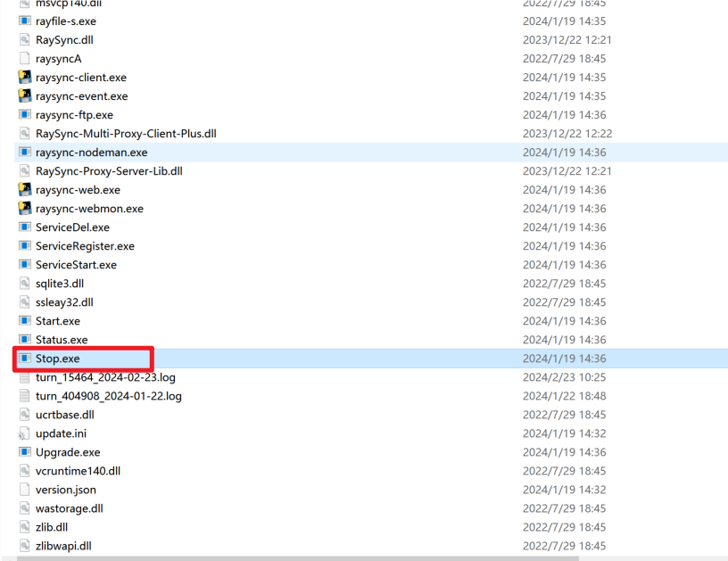Image resolution: width=728 pixels, height=561 pixels.
Task: Click the update.ini settings file icon
Action: (24, 433)
